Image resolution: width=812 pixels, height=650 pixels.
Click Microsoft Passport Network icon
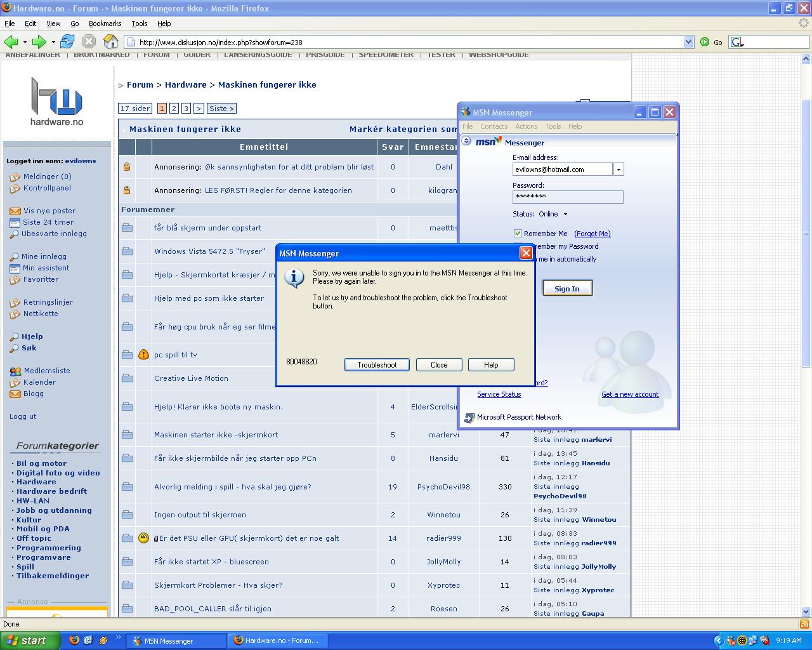pyautogui.click(x=469, y=418)
